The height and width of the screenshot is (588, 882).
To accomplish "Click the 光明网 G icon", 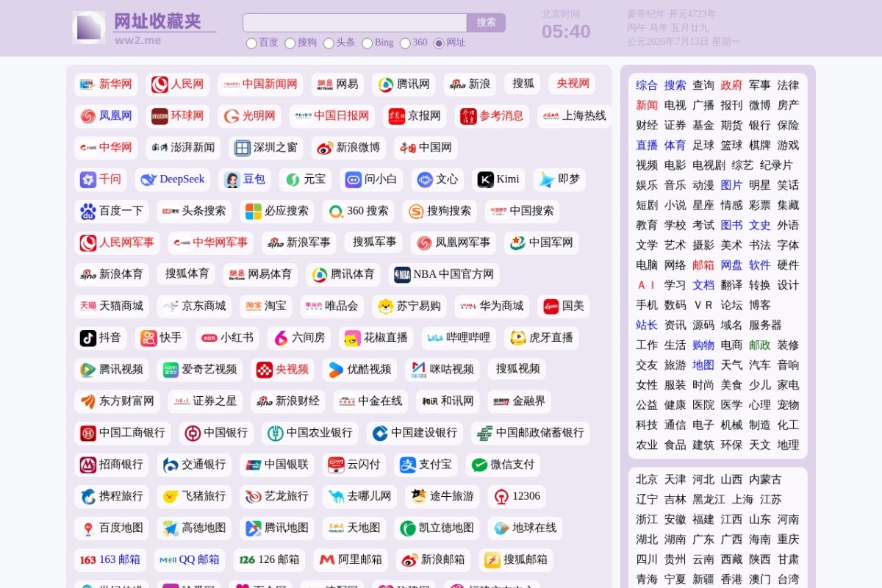I will pos(232,116).
